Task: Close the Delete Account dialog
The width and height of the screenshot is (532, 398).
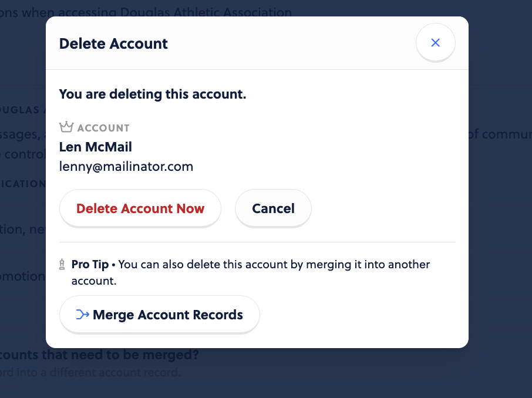Action: (x=435, y=42)
